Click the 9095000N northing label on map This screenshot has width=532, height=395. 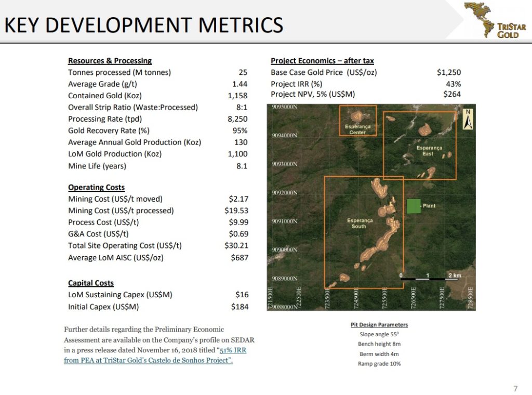(x=284, y=107)
